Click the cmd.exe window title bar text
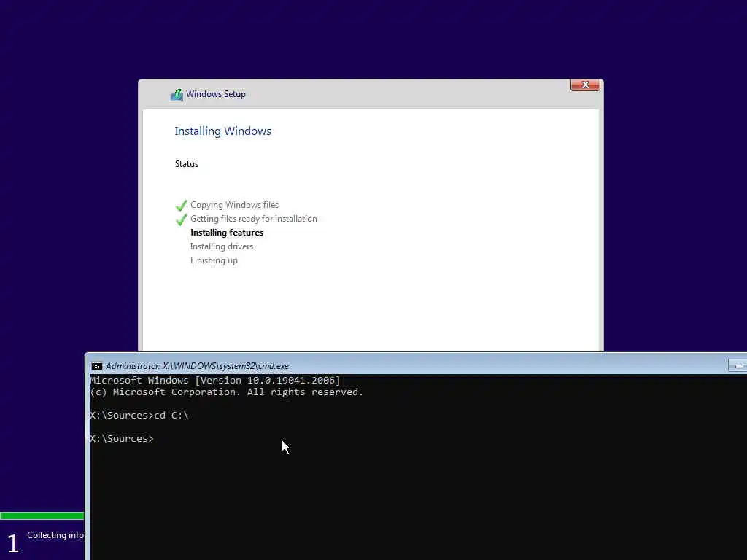Viewport: 747px width, 560px height. tap(197, 366)
